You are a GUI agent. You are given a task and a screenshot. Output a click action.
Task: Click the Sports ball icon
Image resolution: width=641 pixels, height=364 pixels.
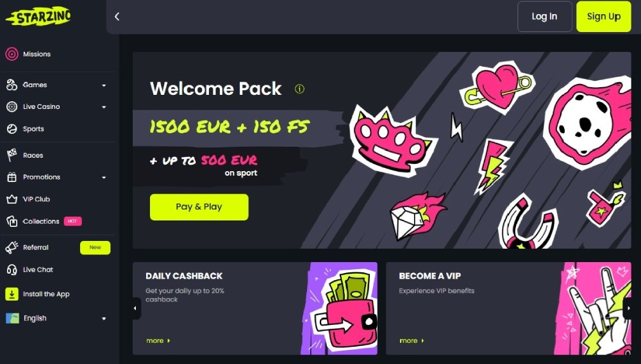click(12, 129)
